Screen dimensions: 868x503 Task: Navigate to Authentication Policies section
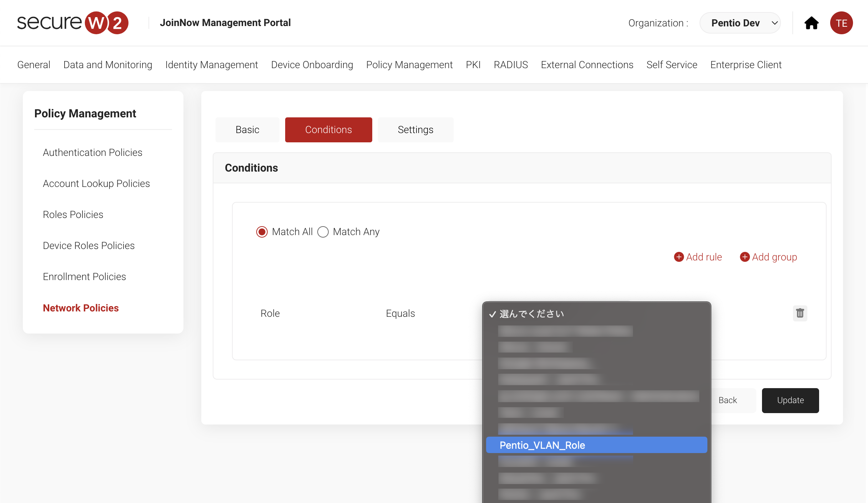click(x=93, y=152)
